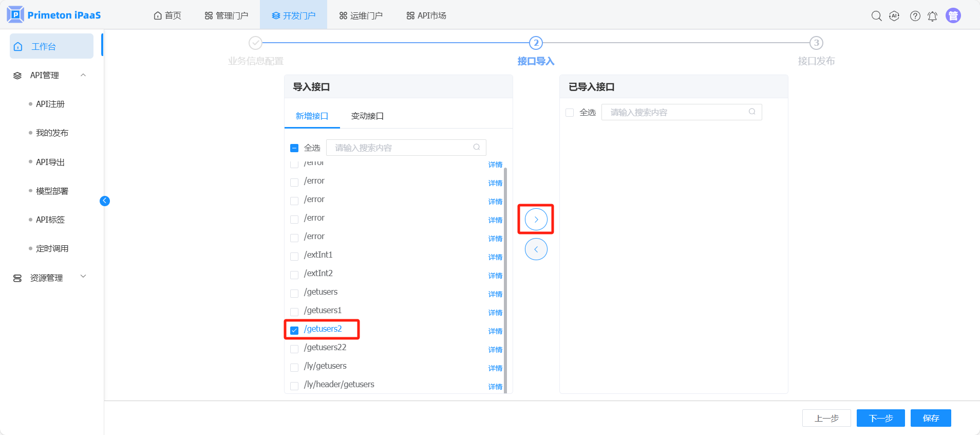Open the global search magnifier icon
The width and height of the screenshot is (980, 435).
pos(876,16)
